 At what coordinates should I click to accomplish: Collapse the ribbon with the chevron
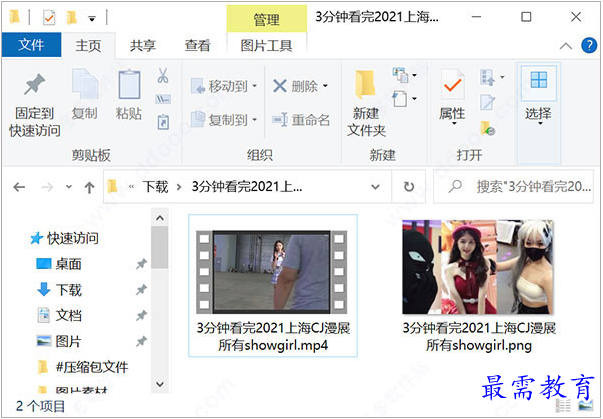[x=566, y=46]
